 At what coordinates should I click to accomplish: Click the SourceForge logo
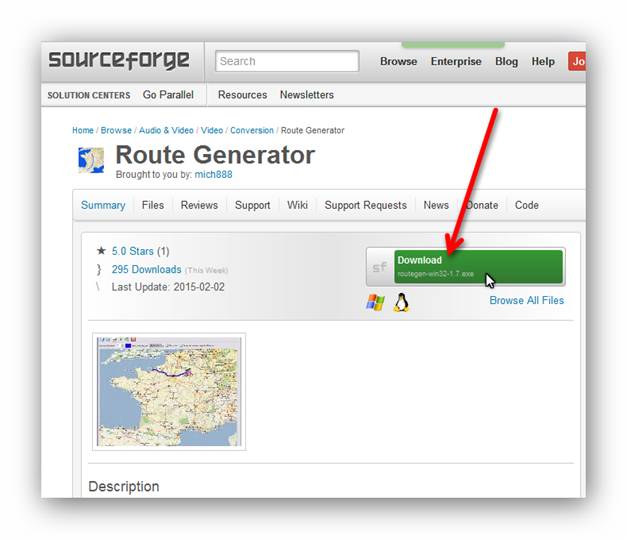(119, 60)
